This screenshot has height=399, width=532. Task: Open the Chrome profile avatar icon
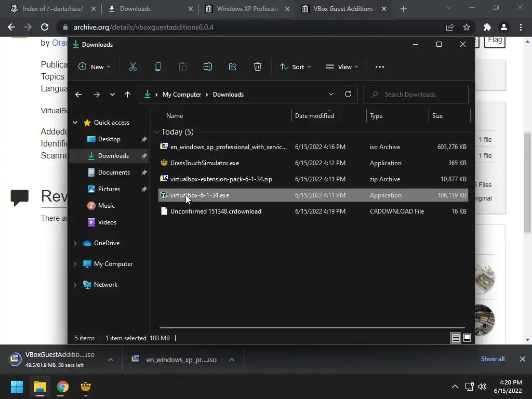pos(504,27)
